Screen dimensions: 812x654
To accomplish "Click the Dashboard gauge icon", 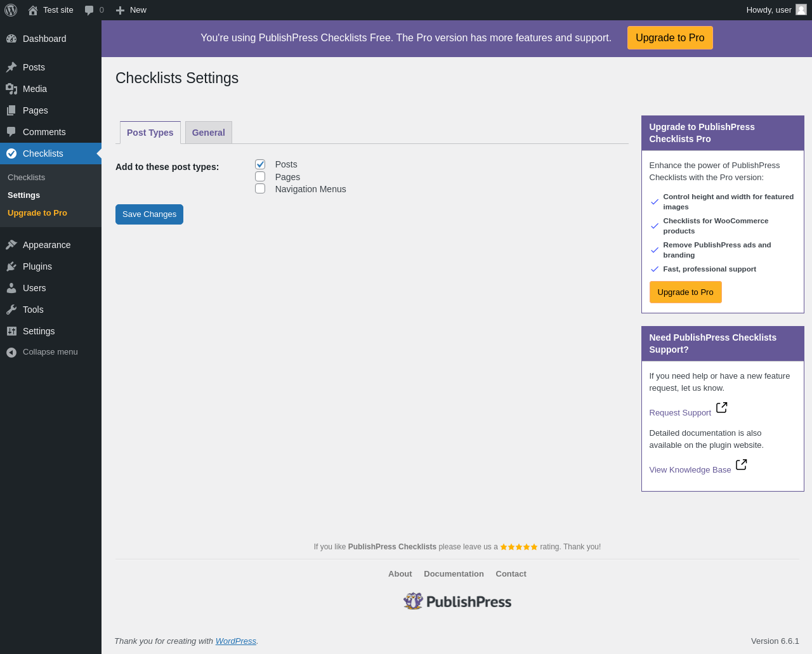I will click(11, 39).
